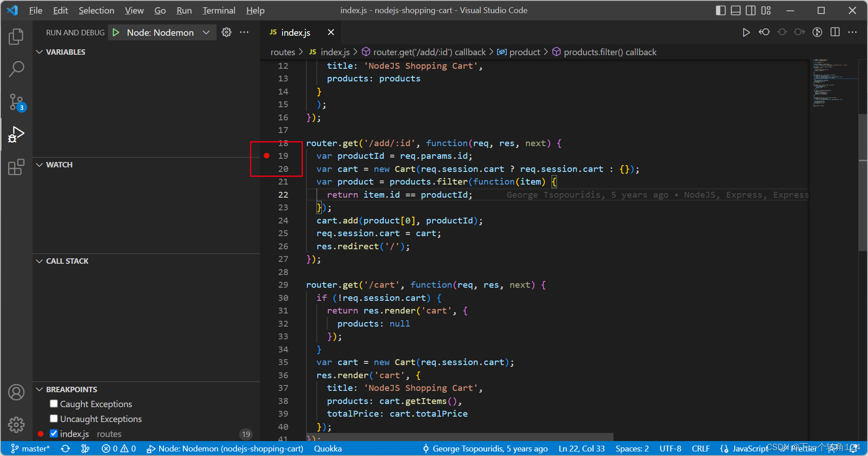
Task: Toggle file blame clock icon
Action: [x=817, y=32]
